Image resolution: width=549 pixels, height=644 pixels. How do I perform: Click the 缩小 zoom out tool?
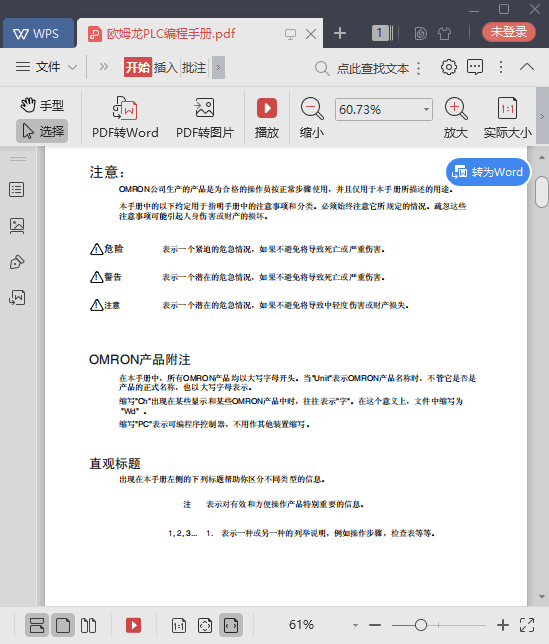[312, 118]
